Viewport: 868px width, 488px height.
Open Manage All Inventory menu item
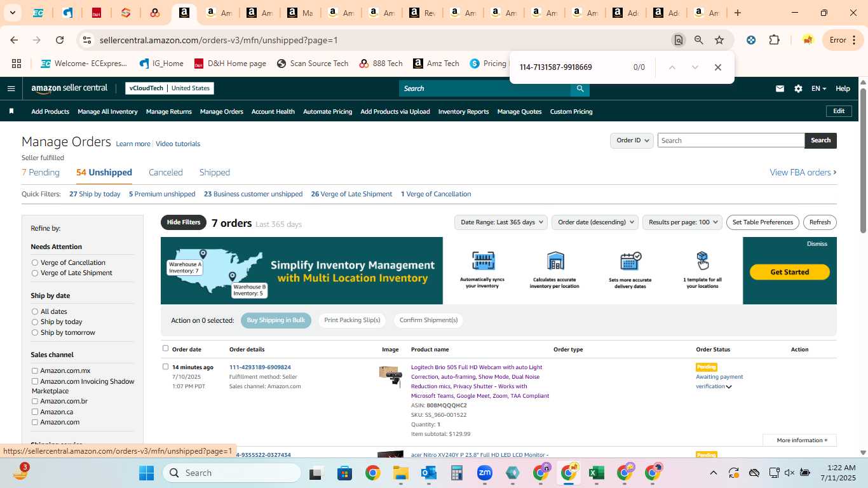point(107,111)
